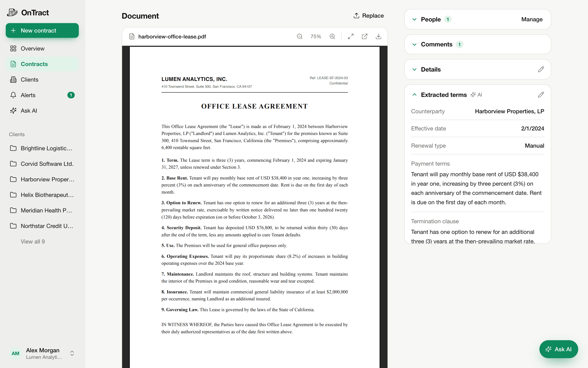This screenshot has width=588, height=368.
Task: Click the Clients building icon in the sidebar
Action: 13,80
